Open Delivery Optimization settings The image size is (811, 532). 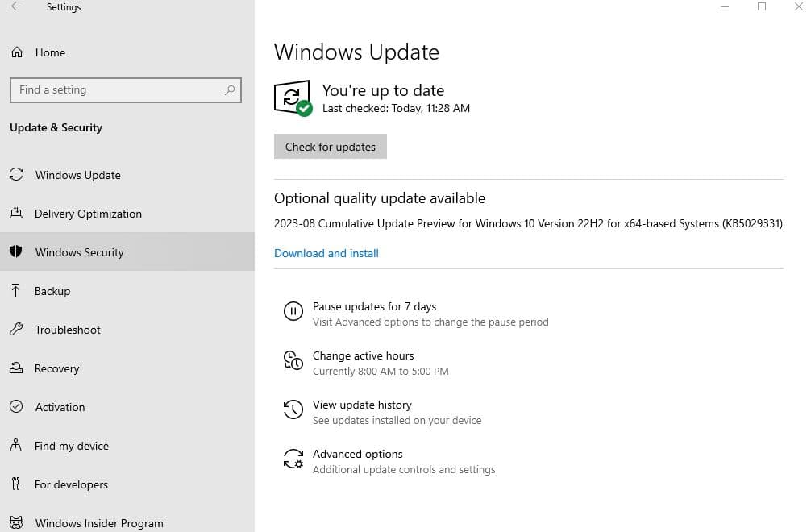[127, 214]
